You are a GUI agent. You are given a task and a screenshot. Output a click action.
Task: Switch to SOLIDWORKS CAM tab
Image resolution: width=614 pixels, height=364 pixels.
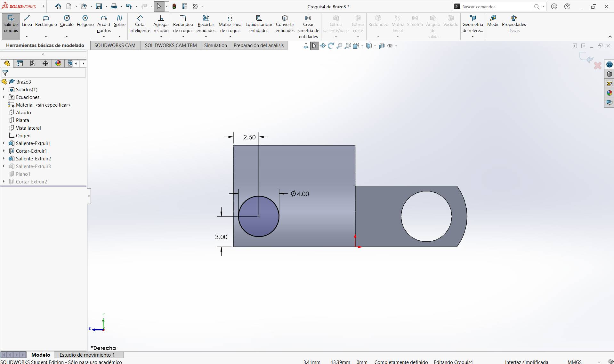115,45
